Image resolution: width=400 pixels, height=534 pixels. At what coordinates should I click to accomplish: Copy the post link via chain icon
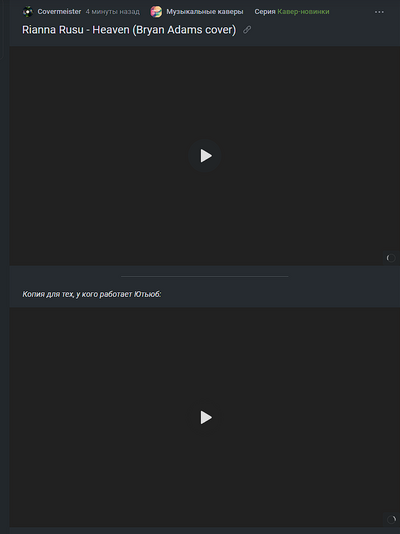(247, 30)
